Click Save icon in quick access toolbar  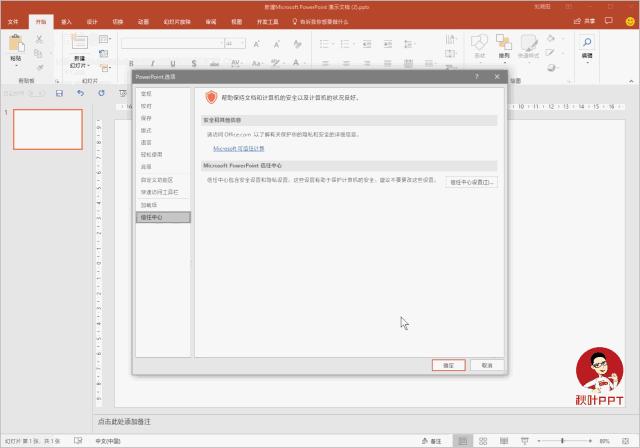pos(59,93)
